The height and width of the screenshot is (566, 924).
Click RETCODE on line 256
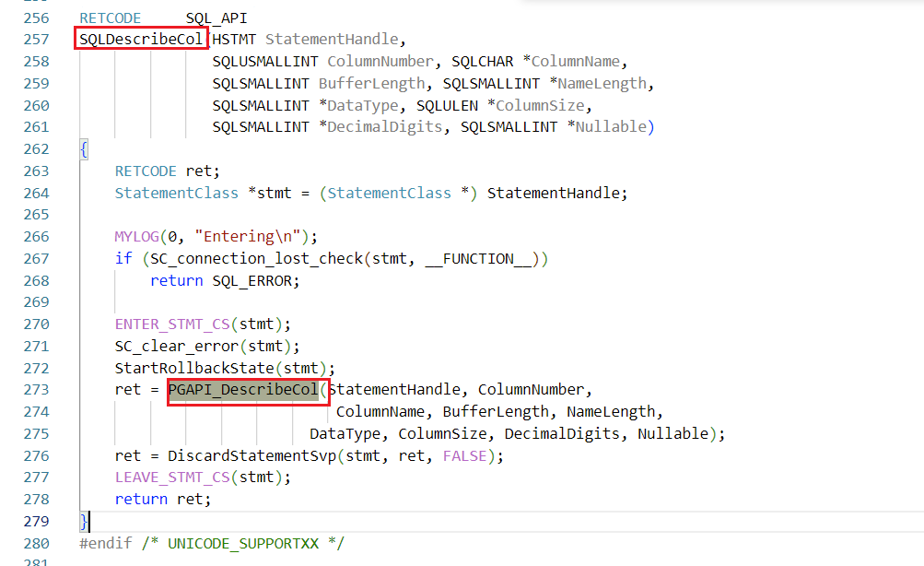click(x=111, y=18)
